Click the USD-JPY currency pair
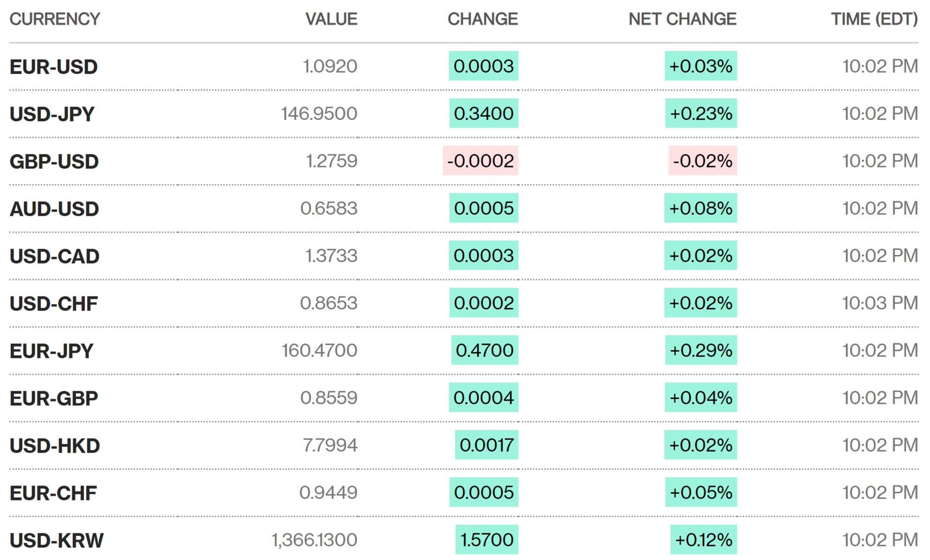Screen dimensions: 930x560 52,114
